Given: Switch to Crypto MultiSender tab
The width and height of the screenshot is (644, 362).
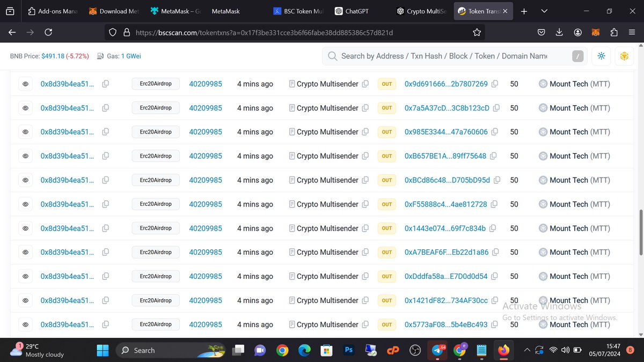Looking at the screenshot, I should 422,11.
